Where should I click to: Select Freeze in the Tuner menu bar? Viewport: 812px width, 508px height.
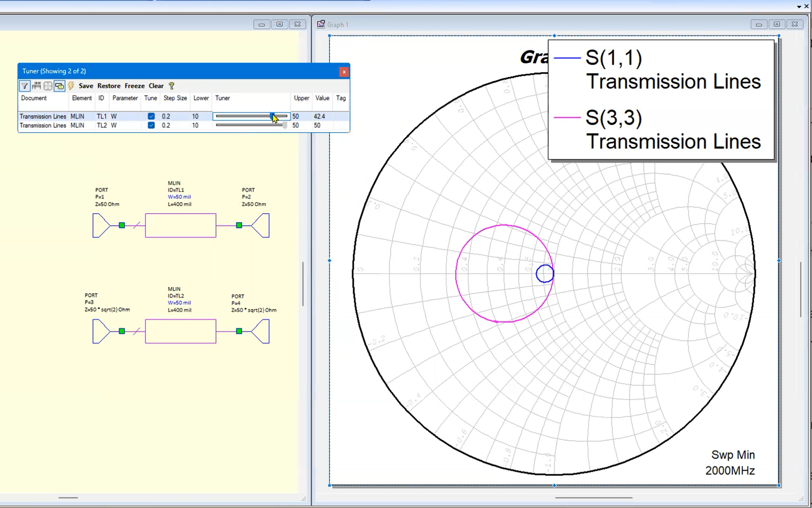click(134, 86)
